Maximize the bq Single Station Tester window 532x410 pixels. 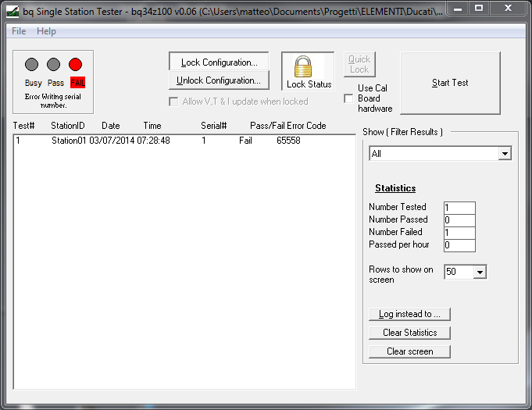(x=479, y=9)
